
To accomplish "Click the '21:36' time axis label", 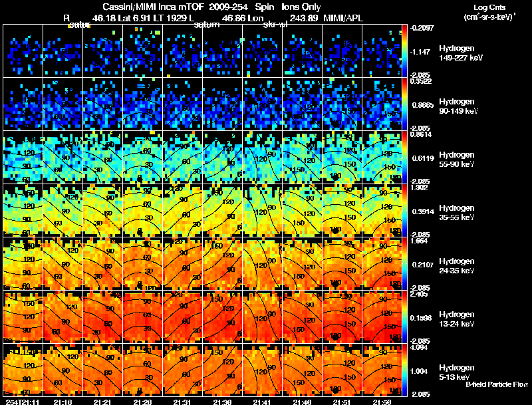I will point(222,402).
